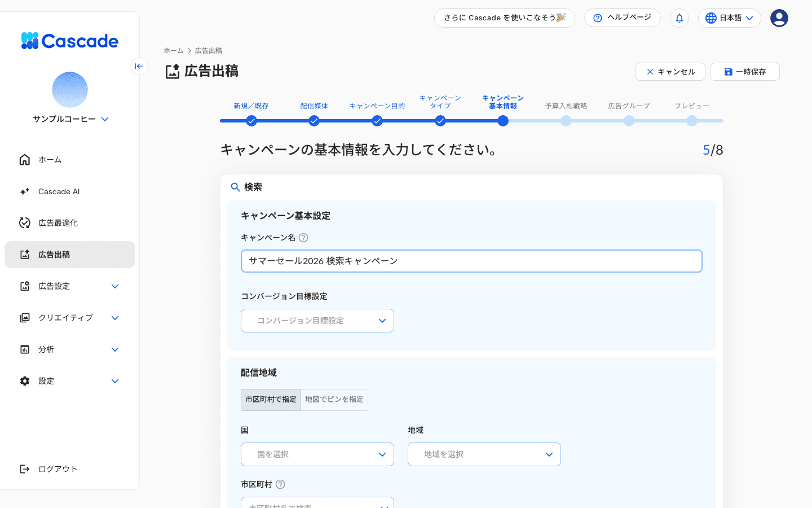Click the 検索 magnifier icon
Image resolution: width=812 pixels, height=508 pixels.
pos(236,187)
